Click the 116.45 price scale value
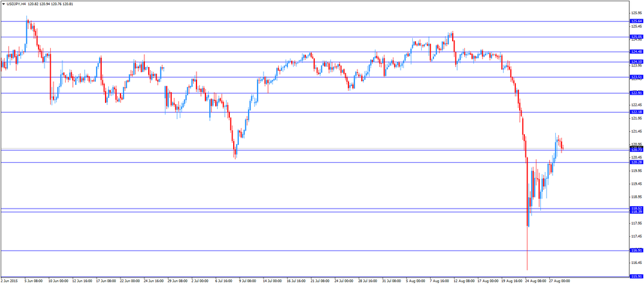This screenshot has height=284, width=644. [x=636, y=263]
